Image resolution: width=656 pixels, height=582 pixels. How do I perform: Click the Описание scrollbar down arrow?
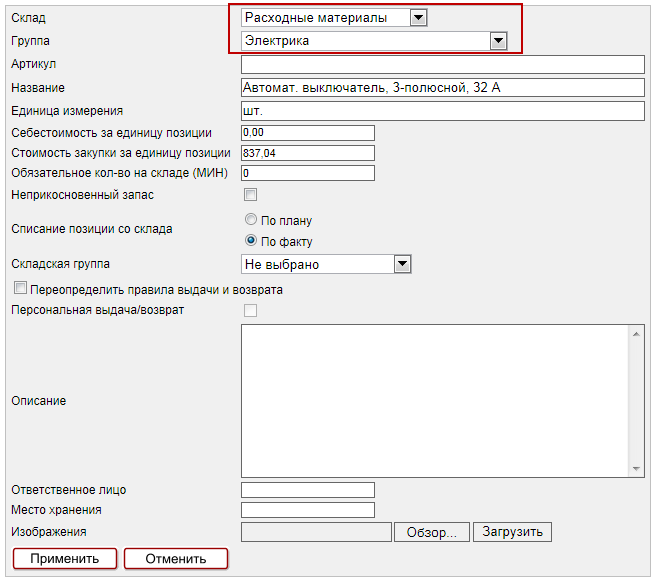(637, 469)
